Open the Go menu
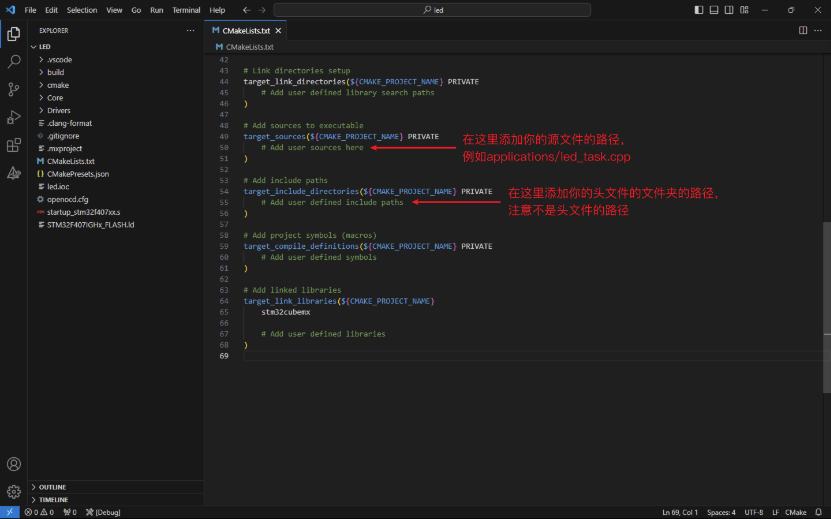The width and height of the screenshot is (831, 519). tap(136, 10)
